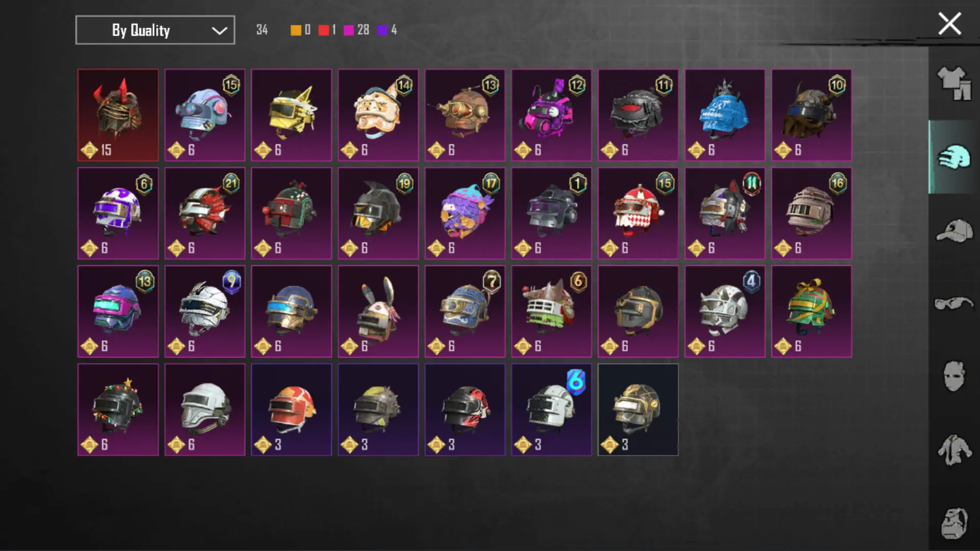Viewport: 980px width, 551px height.
Task: Open the sunglasses category icon
Action: coord(953,304)
